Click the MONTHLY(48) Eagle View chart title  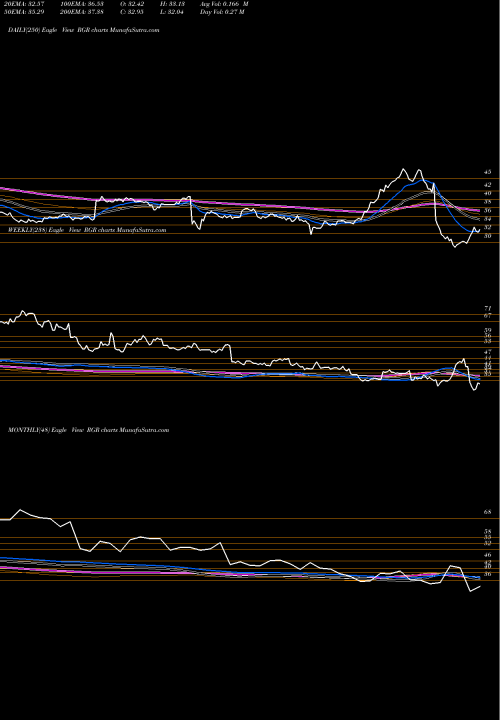click(89, 430)
